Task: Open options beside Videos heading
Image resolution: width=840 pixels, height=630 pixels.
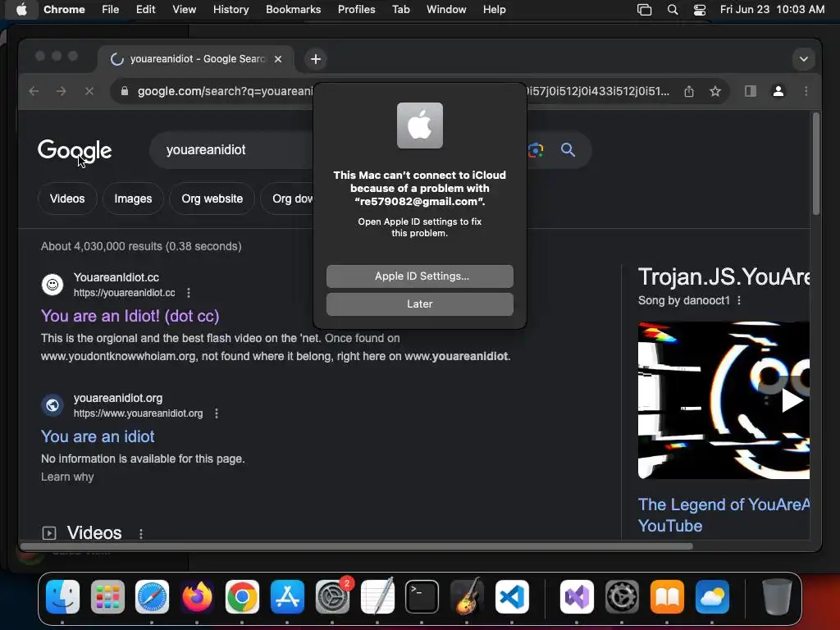Action: 141,533
